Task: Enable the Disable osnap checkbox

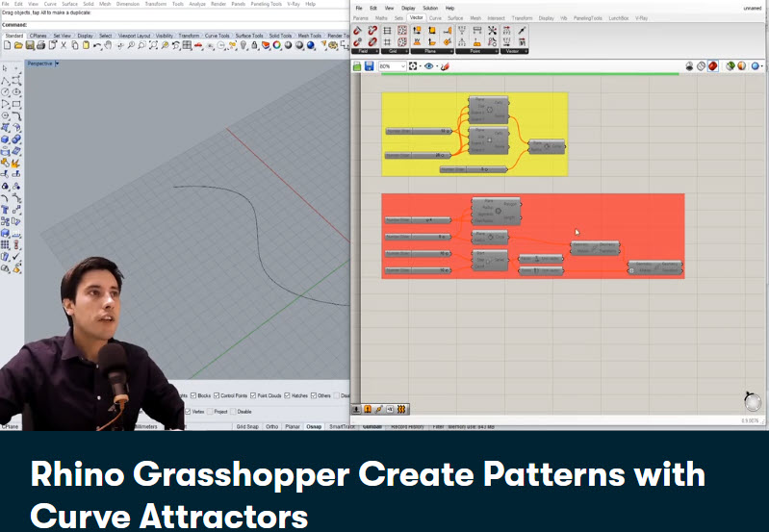Action: [x=233, y=412]
